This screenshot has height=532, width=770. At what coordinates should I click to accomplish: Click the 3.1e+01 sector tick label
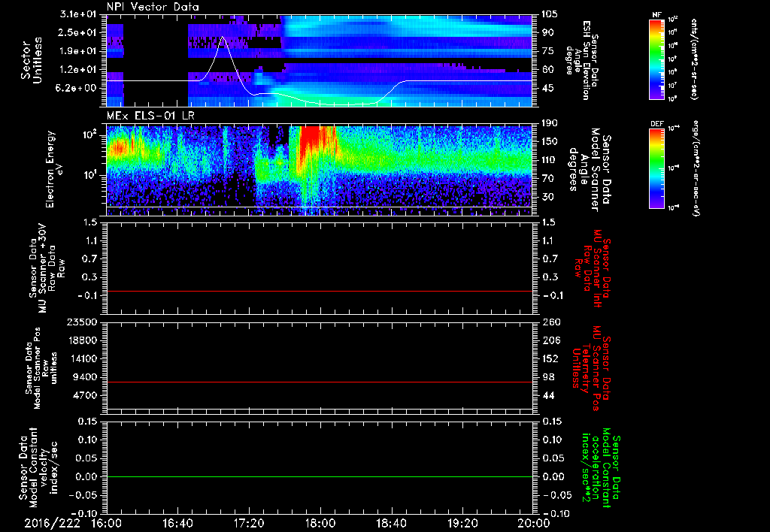78,14
